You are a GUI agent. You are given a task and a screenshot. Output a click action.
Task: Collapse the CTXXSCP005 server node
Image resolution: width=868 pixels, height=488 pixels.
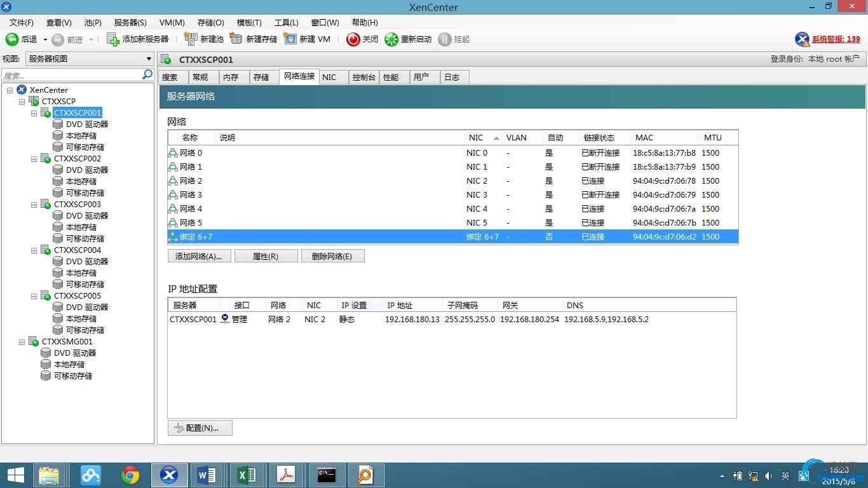coord(34,296)
